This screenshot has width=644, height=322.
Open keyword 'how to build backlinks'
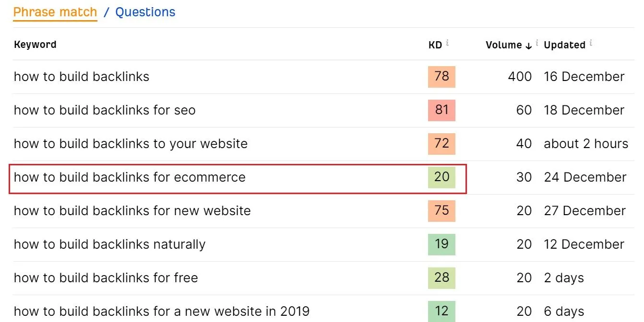click(82, 77)
